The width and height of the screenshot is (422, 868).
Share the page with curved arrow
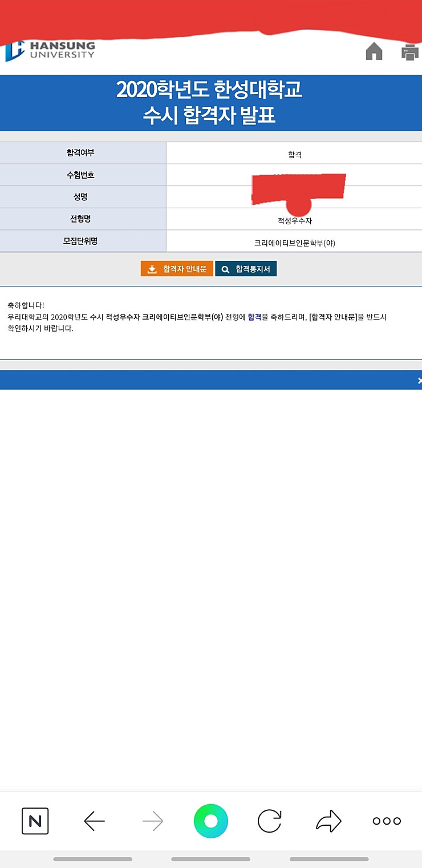328,821
